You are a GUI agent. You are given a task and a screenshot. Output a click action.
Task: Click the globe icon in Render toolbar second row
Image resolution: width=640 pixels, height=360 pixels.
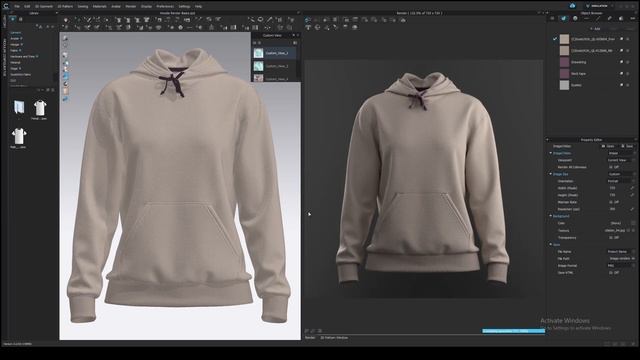[x=318, y=27]
